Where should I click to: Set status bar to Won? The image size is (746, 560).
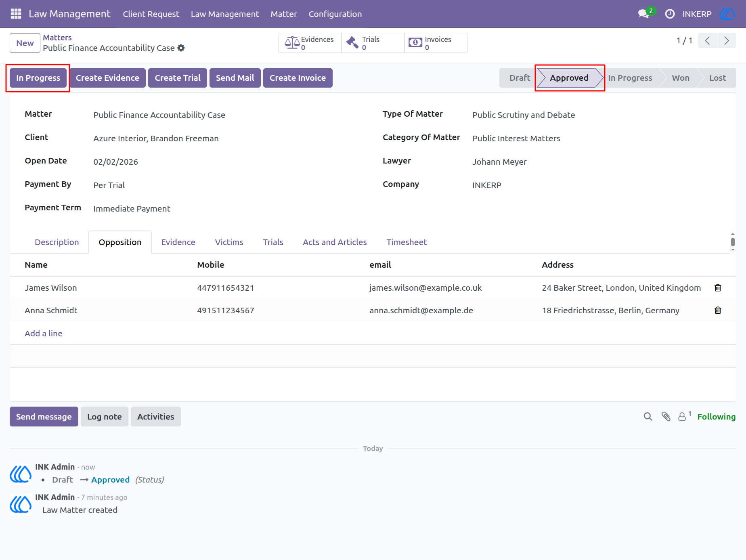pyautogui.click(x=680, y=78)
